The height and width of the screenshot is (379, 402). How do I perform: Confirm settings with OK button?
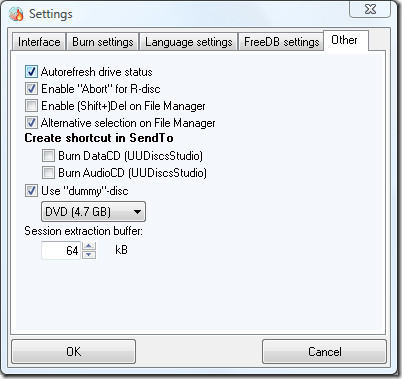coord(74,352)
